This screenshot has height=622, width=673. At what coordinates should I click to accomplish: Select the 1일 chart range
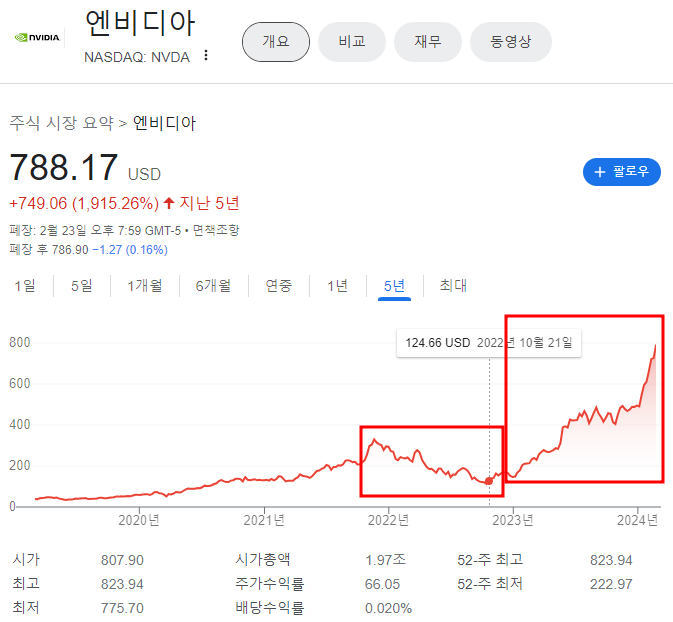[x=25, y=285]
